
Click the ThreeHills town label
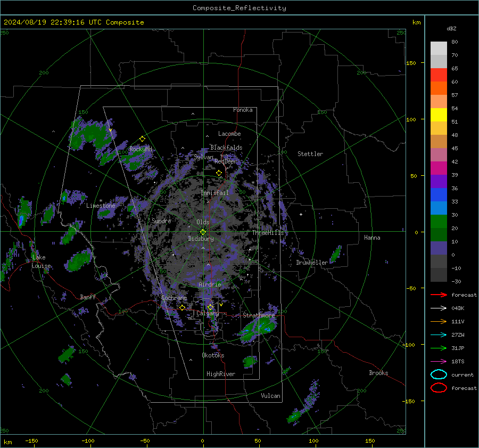(x=268, y=233)
